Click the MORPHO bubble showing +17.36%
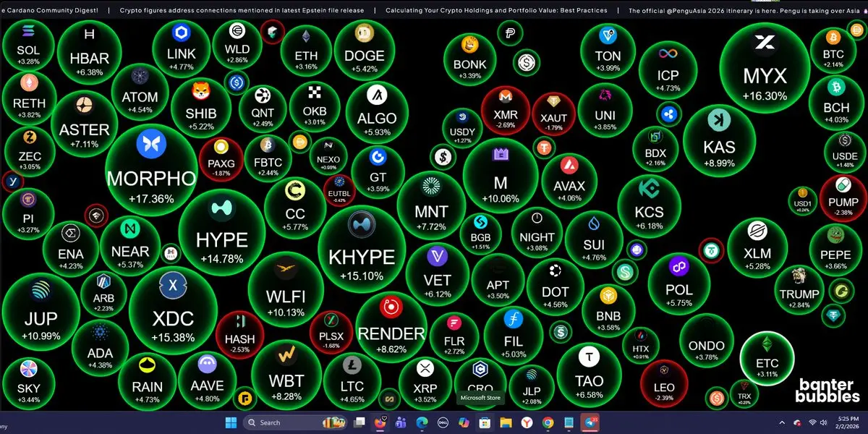This screenshot has width=868, height=434. tap(151, 170)
